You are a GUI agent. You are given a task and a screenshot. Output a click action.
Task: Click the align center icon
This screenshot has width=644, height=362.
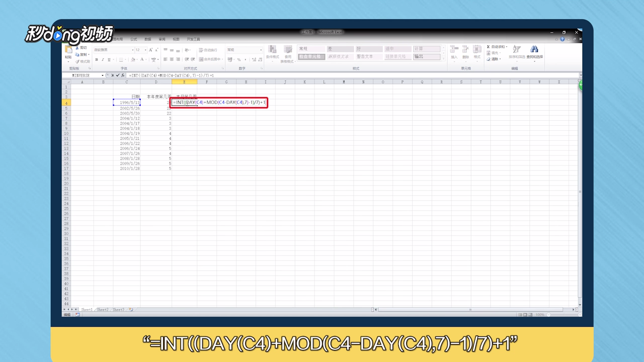point(172,59)
